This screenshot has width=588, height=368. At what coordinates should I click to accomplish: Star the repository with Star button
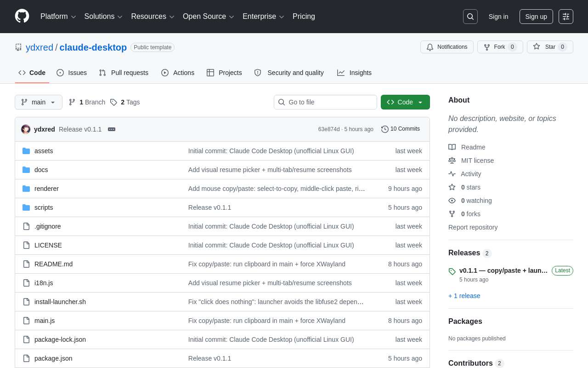tap(550, 47)
